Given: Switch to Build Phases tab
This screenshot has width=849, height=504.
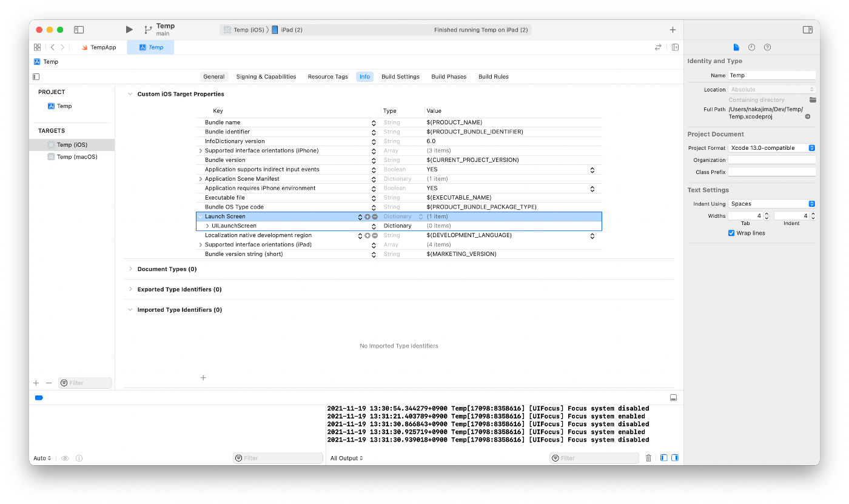Looking at the screenshot, I should [x=449, y=76].
